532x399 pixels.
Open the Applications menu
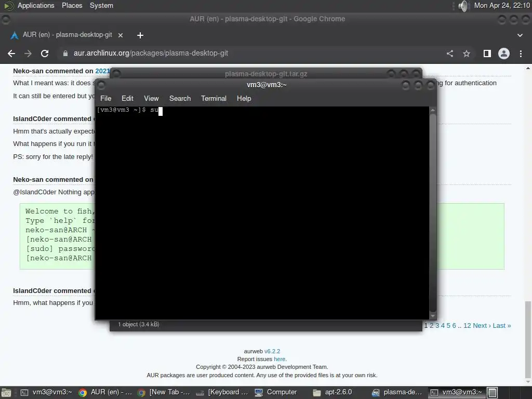click(36, 5)
